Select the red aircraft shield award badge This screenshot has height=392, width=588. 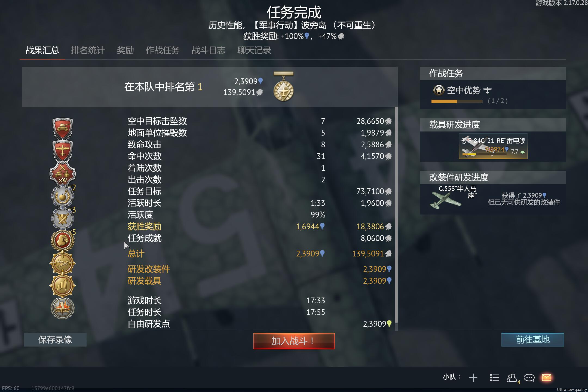(63, 151)
